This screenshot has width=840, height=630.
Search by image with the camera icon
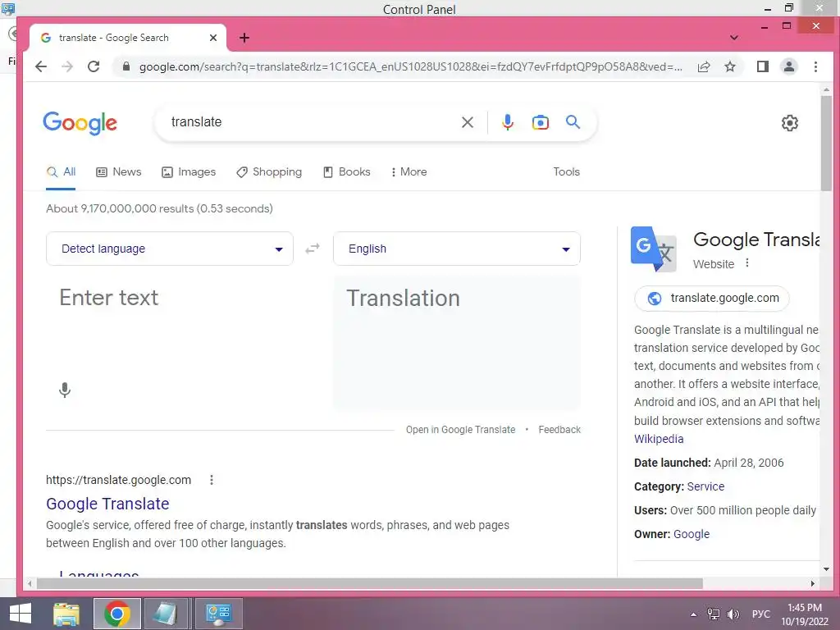[x=540, y=122]
